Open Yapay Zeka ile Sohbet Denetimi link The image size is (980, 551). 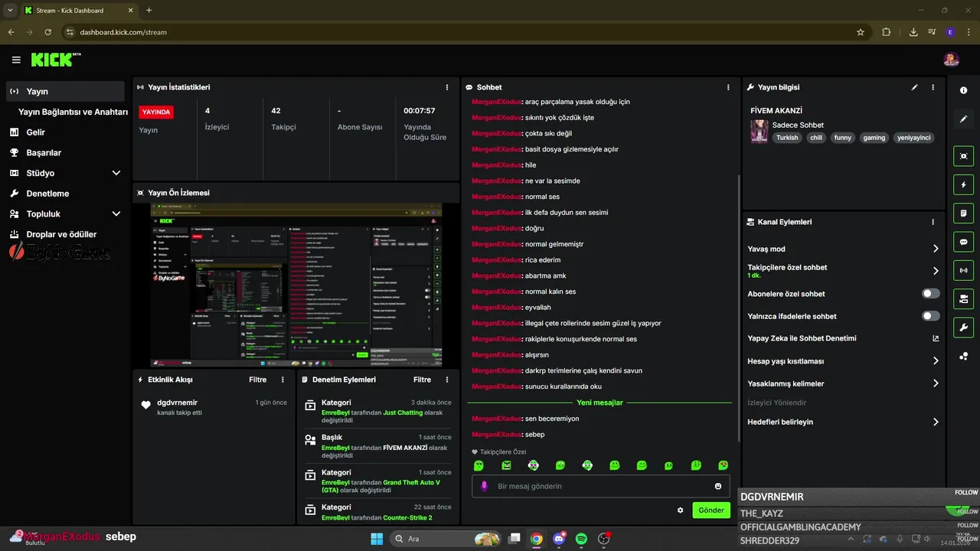tap(843, 338)
